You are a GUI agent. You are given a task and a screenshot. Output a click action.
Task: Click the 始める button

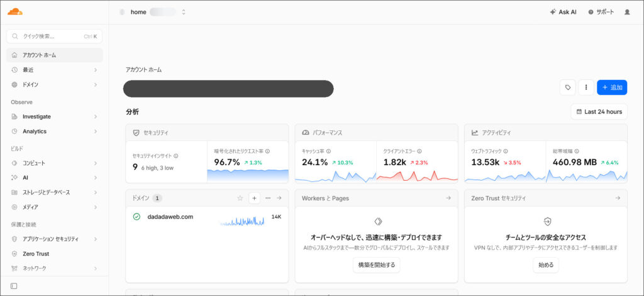click(546, 265)
